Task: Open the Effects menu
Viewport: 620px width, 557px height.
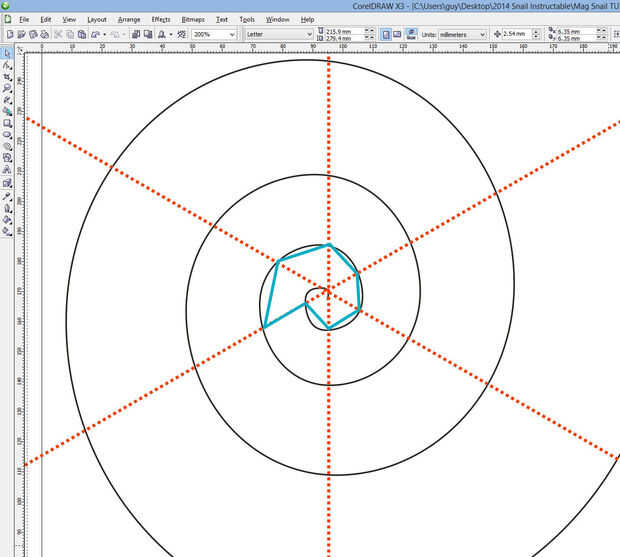Action: (161, 19)
